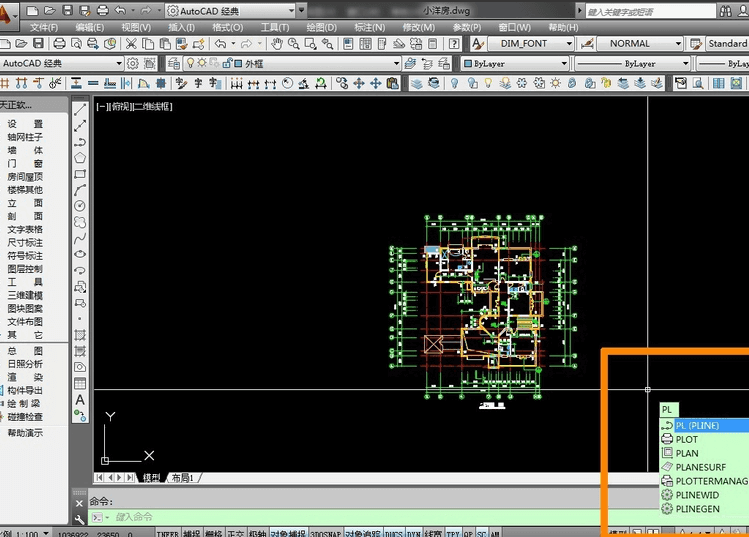Image resolution: width=749 pixels, height=537 pixels.
Task: Select the Rectangle tool in draw toolbar
Action: coord(80,174)
